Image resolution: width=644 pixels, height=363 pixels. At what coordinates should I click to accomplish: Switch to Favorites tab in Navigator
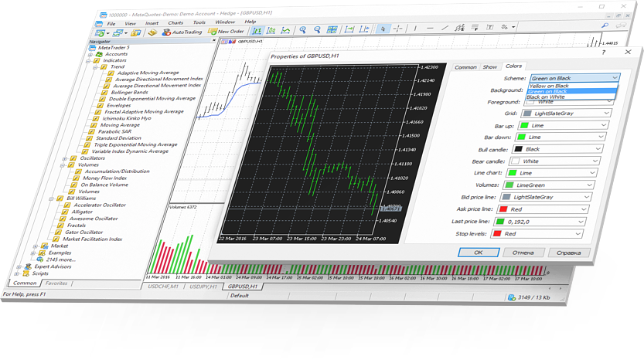tap(56, 283)
